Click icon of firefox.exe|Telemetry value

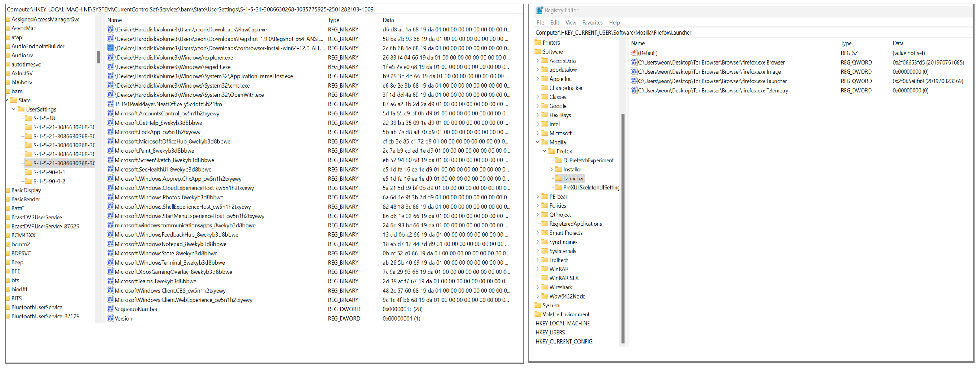click(x=634, y=90)
